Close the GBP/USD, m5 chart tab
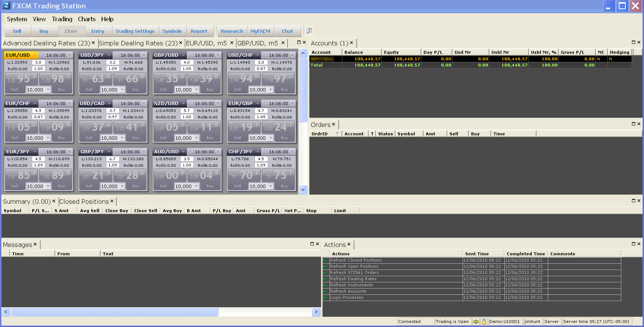The width and height of the screenshot is (644, 327). 283,43
